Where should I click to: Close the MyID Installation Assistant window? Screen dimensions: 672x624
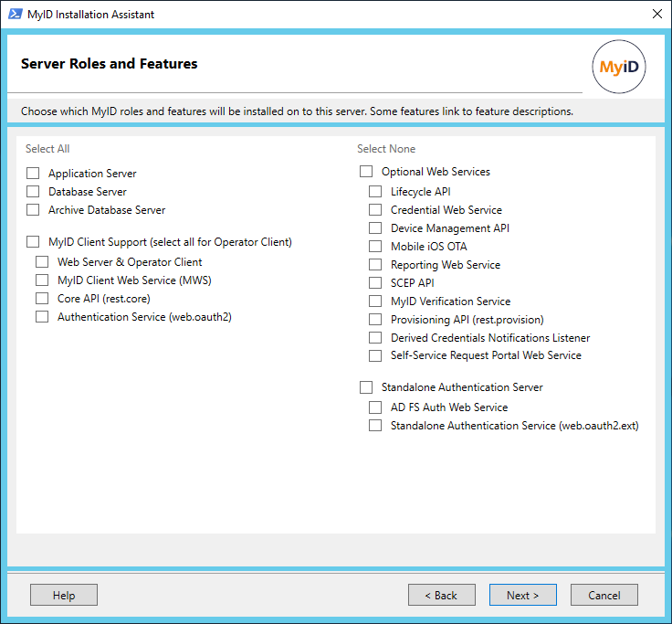656,14
